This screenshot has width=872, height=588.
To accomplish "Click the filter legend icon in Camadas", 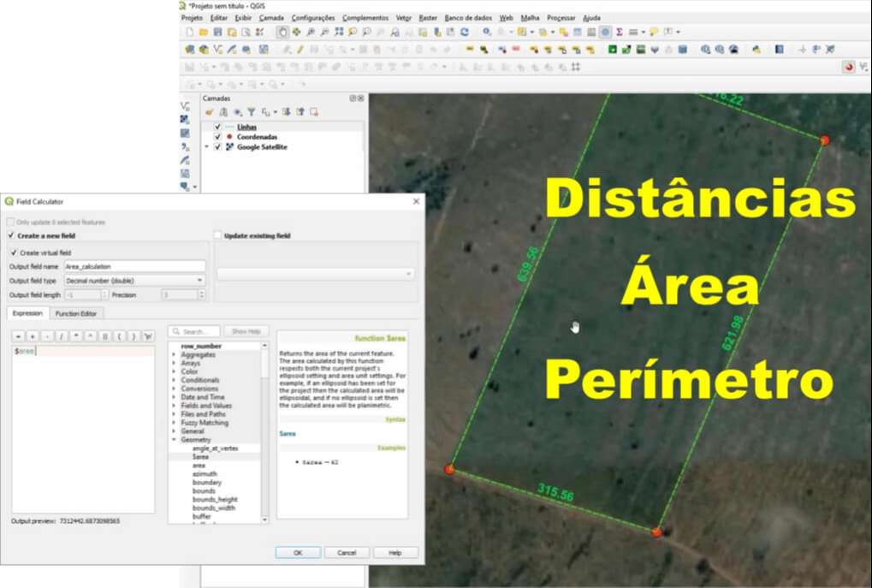I will coord(251,111).
